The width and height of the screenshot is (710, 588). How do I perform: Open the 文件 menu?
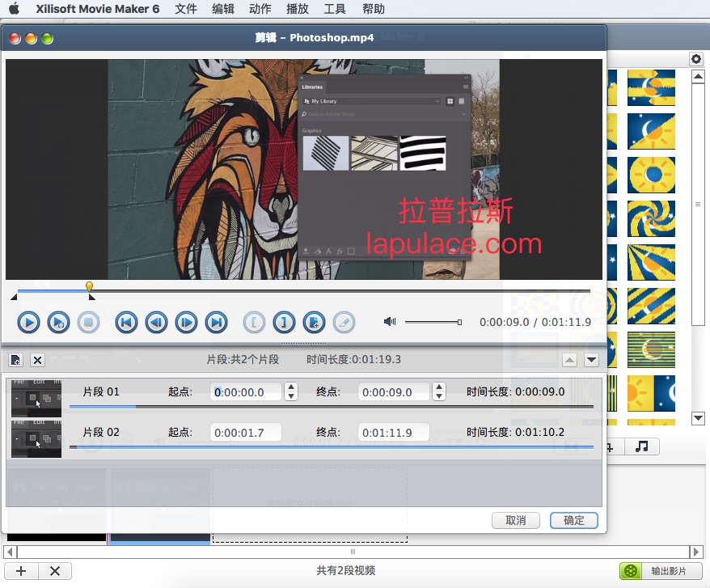(x=186, y=9)
